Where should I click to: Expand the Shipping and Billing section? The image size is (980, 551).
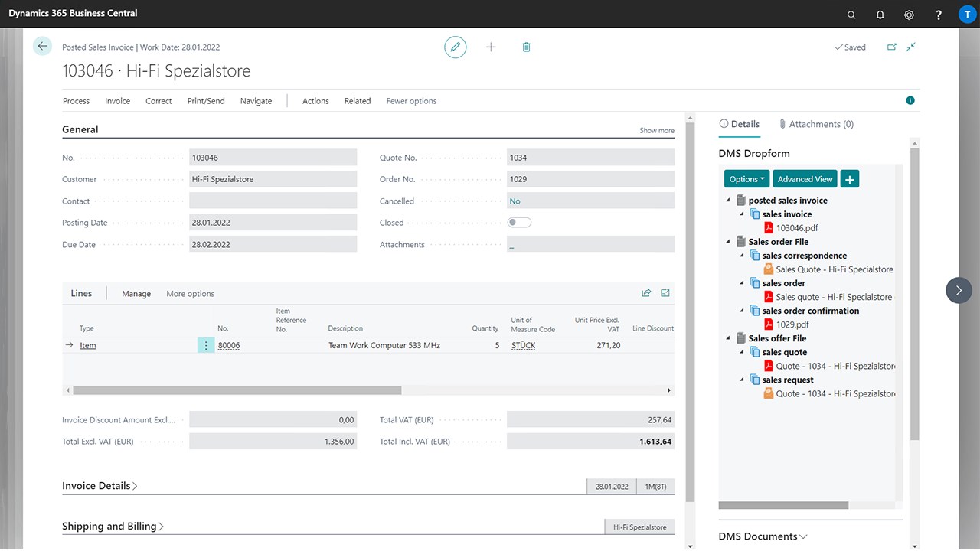[113, 527]
